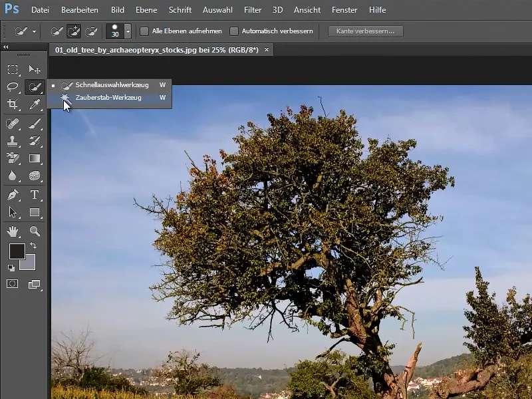Image resolution: width=532 pixels, height=399 pixels.
Task: Select the Horizontal Type tool
Action: click(35, 194)
